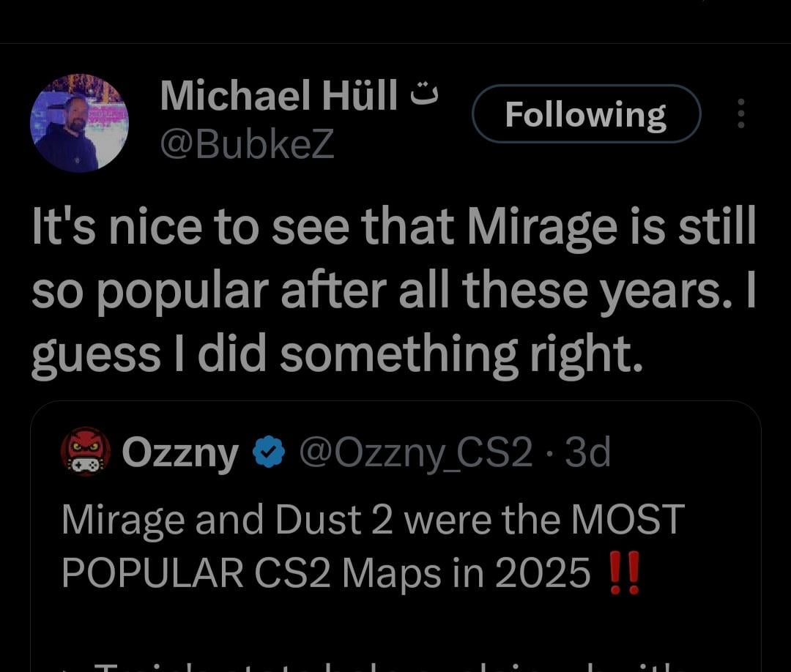791x672 pixels.
Task: Click the blue verified badge beside Ozzny
Action: [x=267, y=454]
